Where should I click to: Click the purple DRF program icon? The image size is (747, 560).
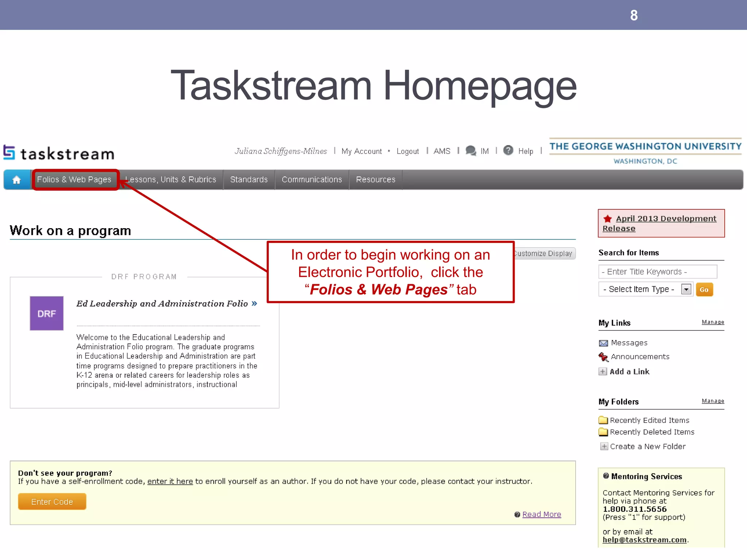(x=47, y=313)
